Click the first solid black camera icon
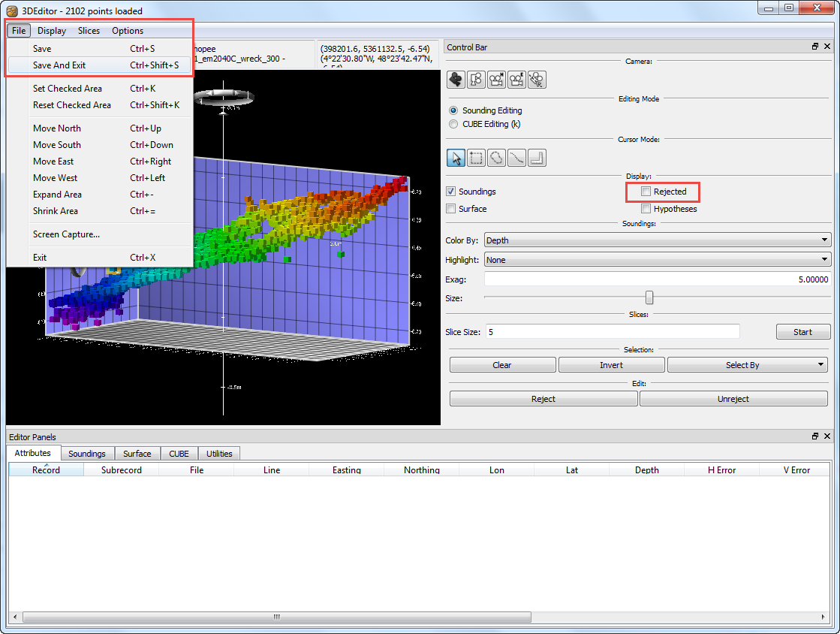This screenshot has width=840, height=634. point(456,79)
